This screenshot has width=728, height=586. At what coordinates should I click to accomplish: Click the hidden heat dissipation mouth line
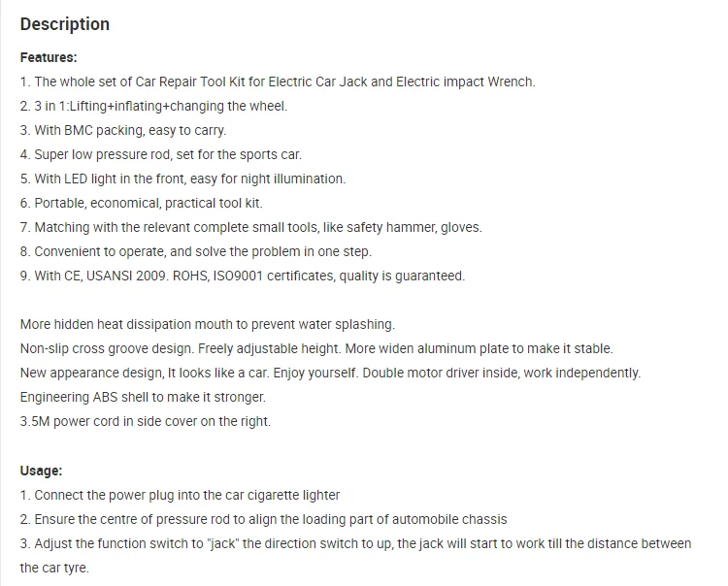tap(208, 325)
